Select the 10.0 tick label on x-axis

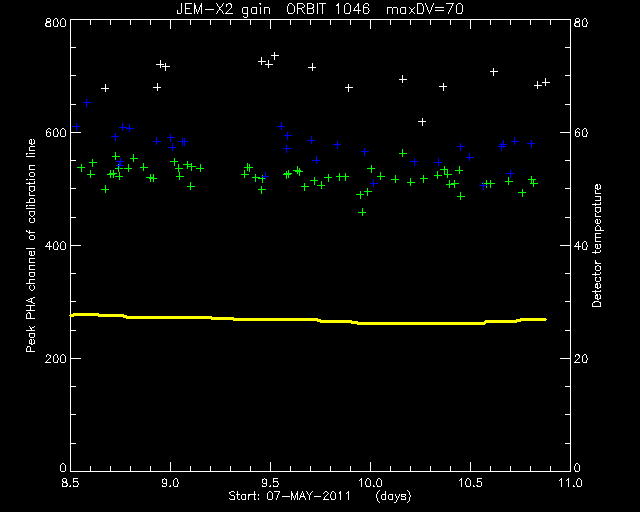(x=370, y=483)
